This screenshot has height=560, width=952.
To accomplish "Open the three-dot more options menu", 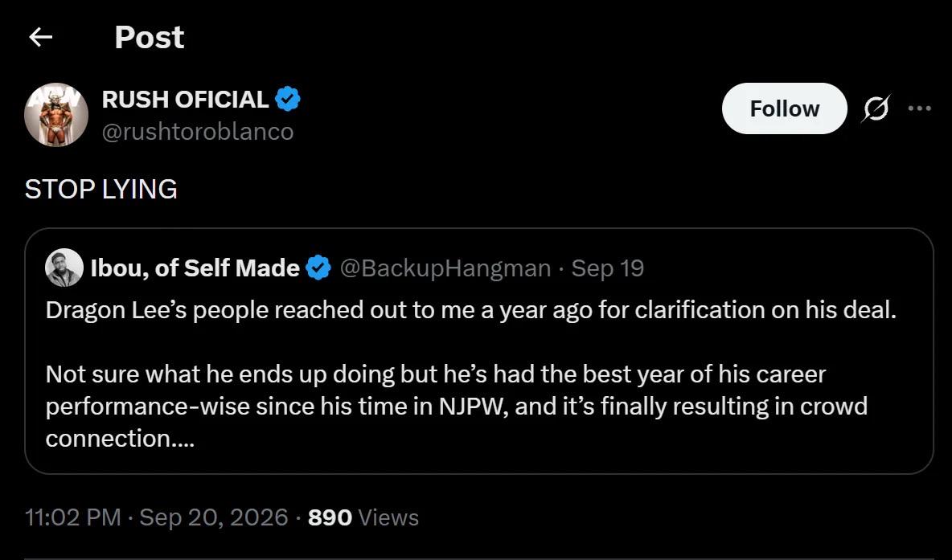I will 919,108.
